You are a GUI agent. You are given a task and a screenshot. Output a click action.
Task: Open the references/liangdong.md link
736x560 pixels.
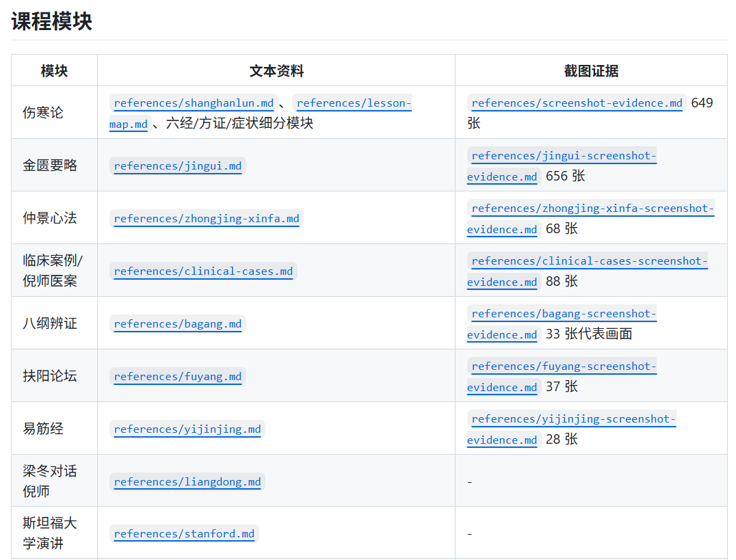[x=187, y=481]
